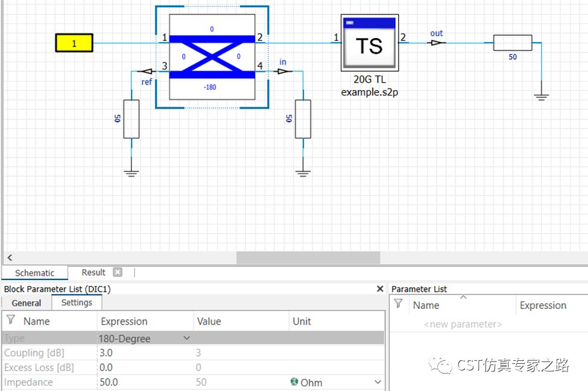Click the Type parameter row name
The height and width of the screenshot is (391, 588).
pyautogui.click(x=14, y=338)
